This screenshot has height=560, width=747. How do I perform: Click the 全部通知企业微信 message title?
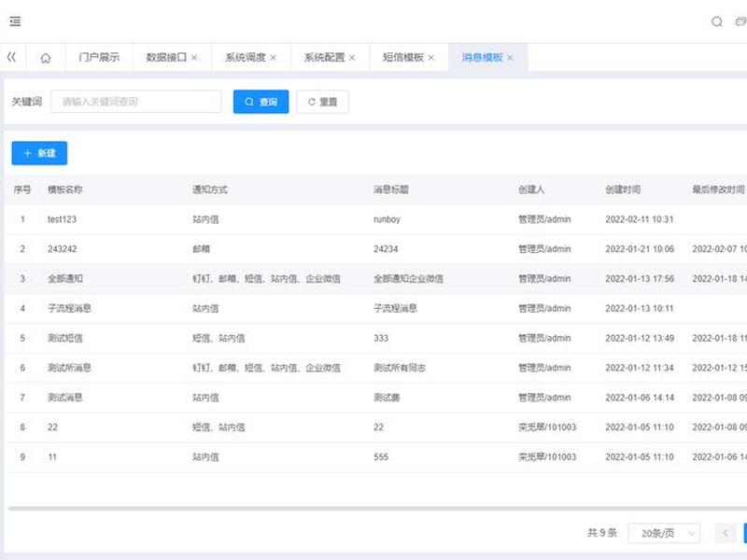coord(408,278)
